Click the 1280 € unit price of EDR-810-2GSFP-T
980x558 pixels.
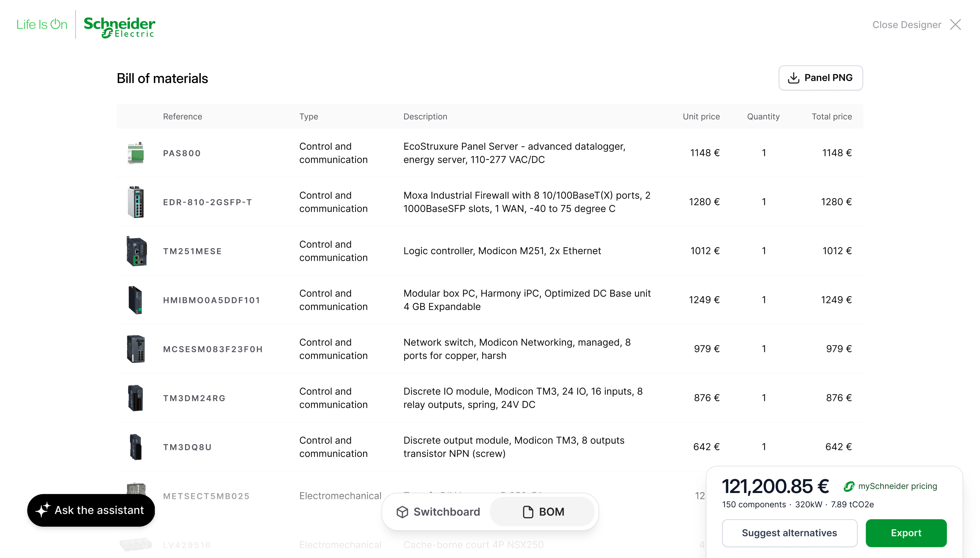click(x=704, y=202)
